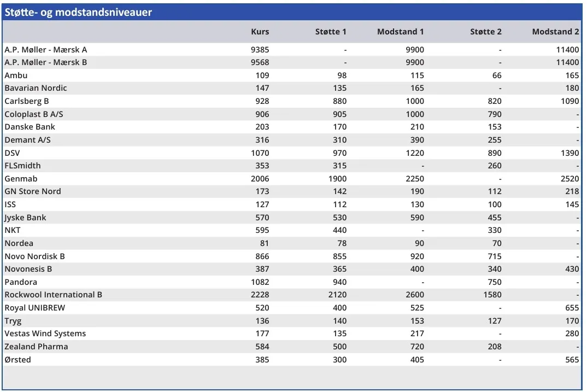Screen dimensions: 587x392
Task: Select the Genmab Kurs value 2006
Action: [260, 179]
